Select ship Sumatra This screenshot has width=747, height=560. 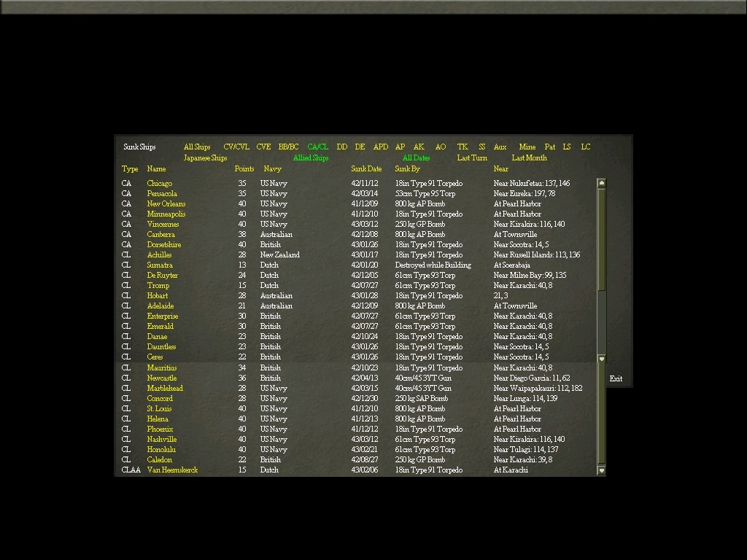tap(160, 265)
